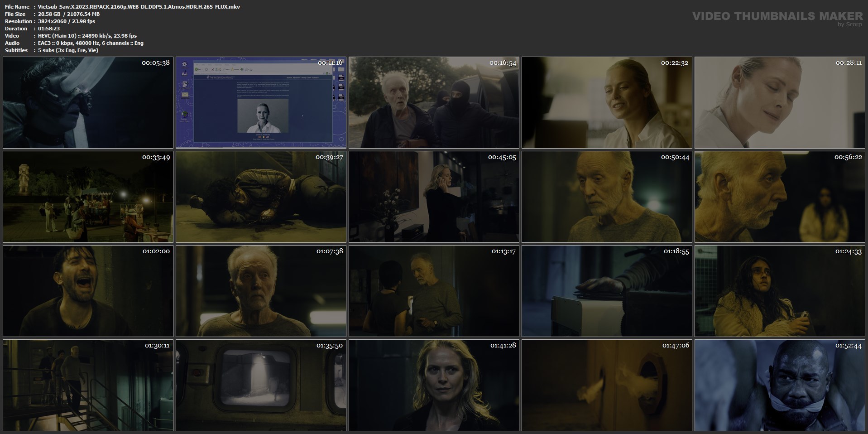The height and width of the screenshot is (434, 868).
Task: Select the thumbnail at 00:16:54
Action: pos(434,103)
